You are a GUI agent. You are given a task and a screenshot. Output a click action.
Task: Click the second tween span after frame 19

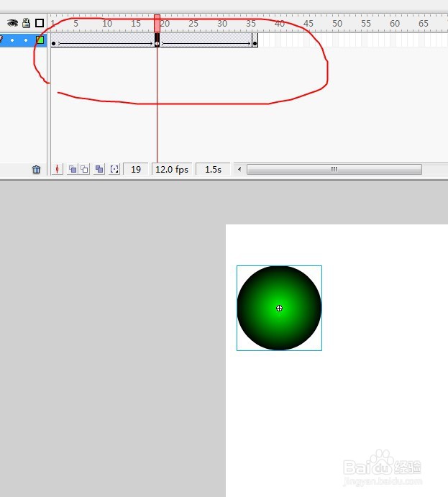point(206,43)
